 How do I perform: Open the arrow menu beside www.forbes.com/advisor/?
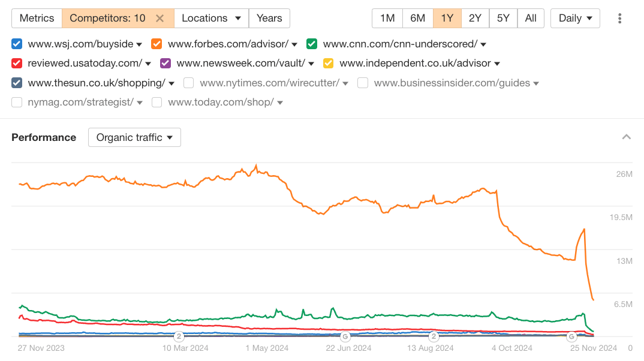click(x=294, y=44)
